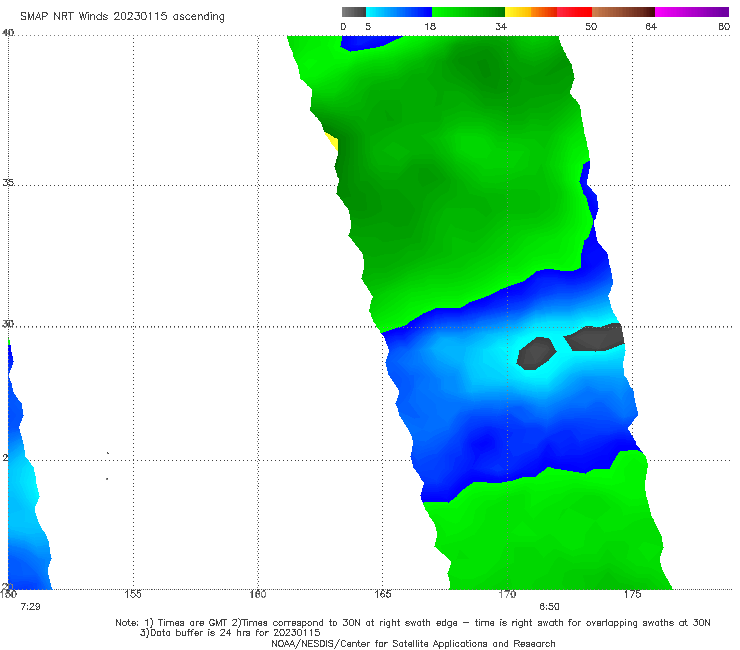Click the longitude axis label '170'
The image size is (740, 650).
tap(507, 594)
